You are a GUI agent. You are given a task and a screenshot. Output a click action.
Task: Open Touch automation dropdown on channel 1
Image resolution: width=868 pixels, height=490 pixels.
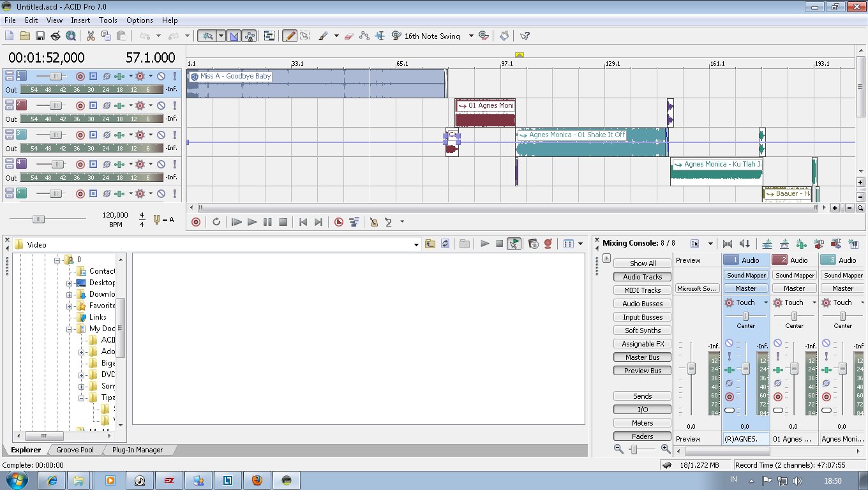766,302
